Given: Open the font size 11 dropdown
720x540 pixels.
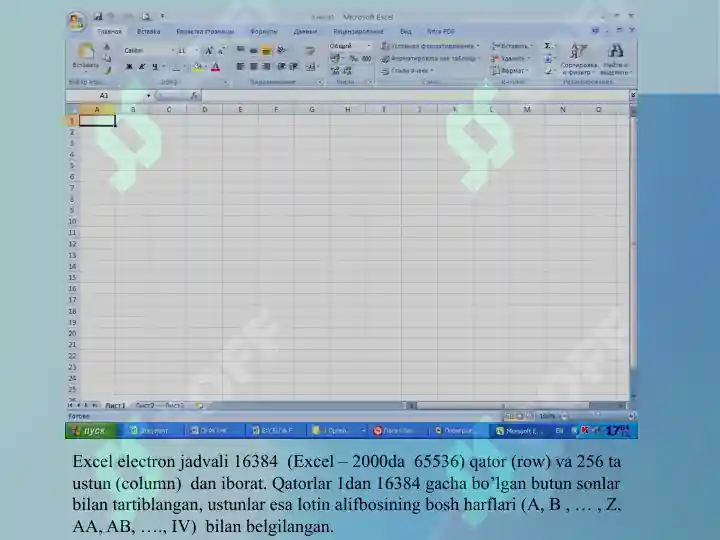Looking at the screenshot, I should click(x=197, y=51).
